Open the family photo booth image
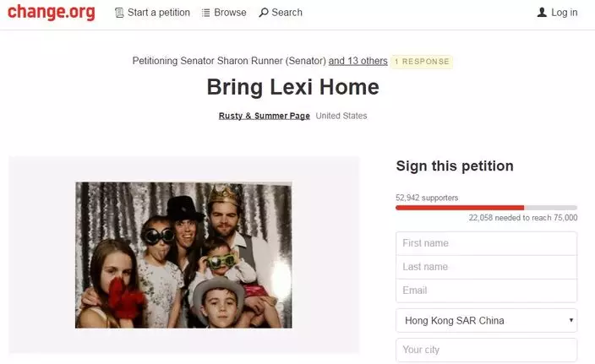The image size is (595, 364). pos(183,255)
